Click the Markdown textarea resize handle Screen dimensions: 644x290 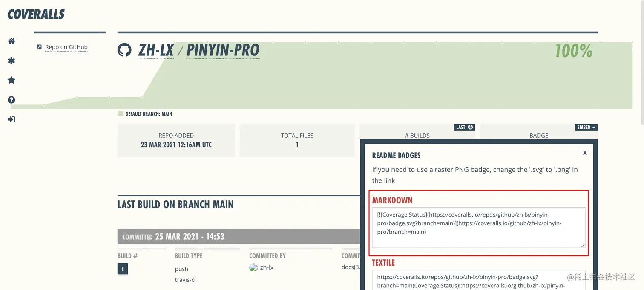(x=583, y=245)
